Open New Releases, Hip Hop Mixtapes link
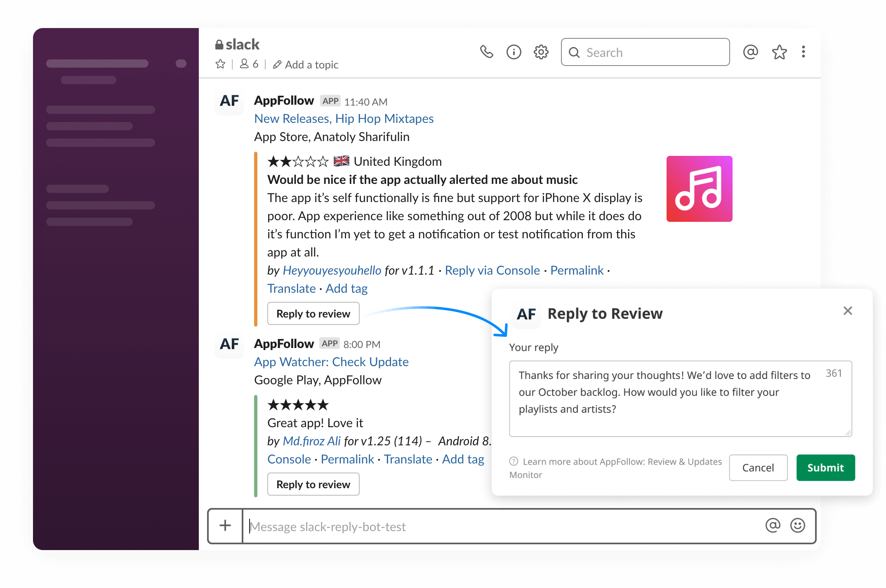The image size is (886, 588). pyautogui.click(x=344, y=119)
